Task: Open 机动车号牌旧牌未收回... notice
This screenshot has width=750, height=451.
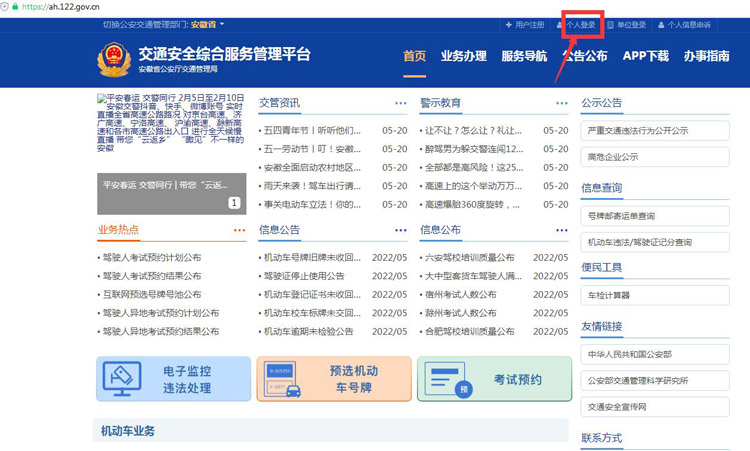Action: (x=312, y=258)
